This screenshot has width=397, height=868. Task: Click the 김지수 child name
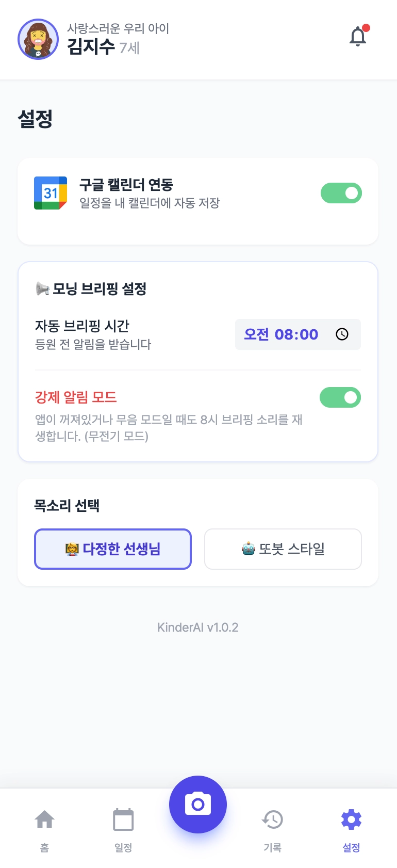(91, 47)
